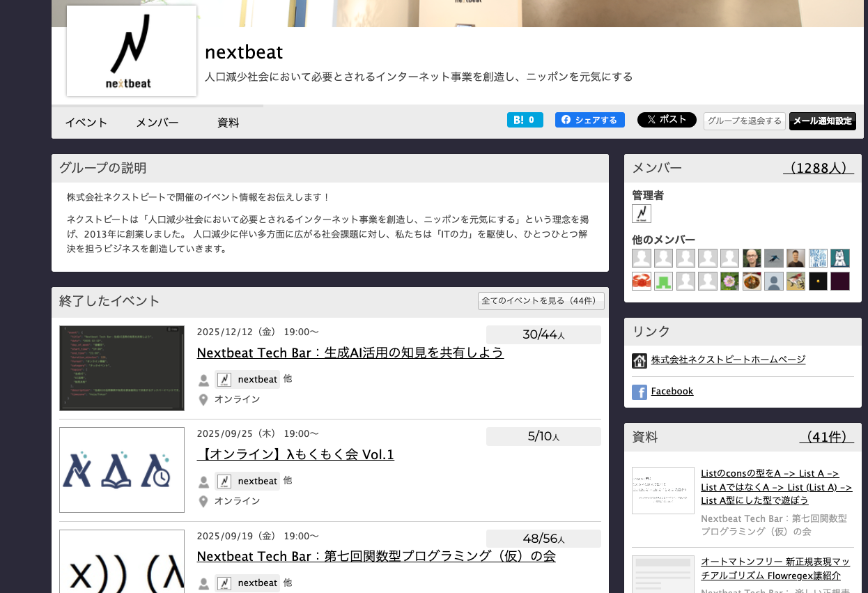Click nextbeat organizer icon for 第七回関数型 event
This screenshot has width=868, height=593.
point(224,583)
